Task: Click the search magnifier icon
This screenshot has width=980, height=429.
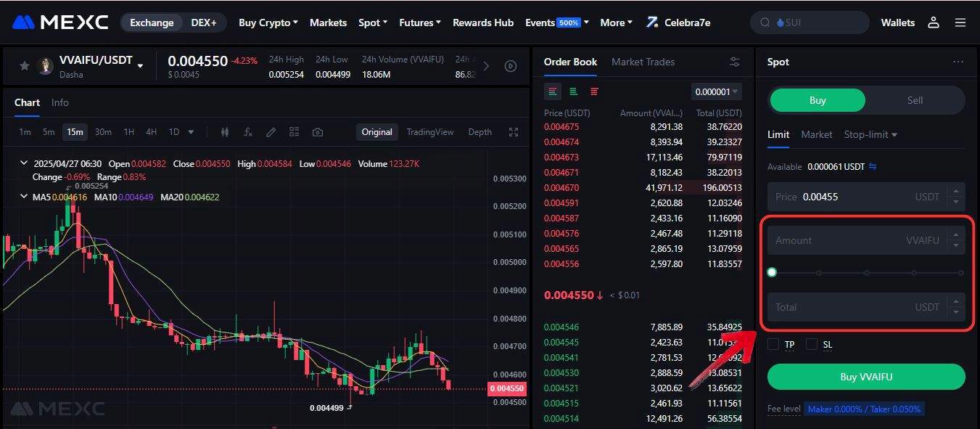Action: [765, 23]
